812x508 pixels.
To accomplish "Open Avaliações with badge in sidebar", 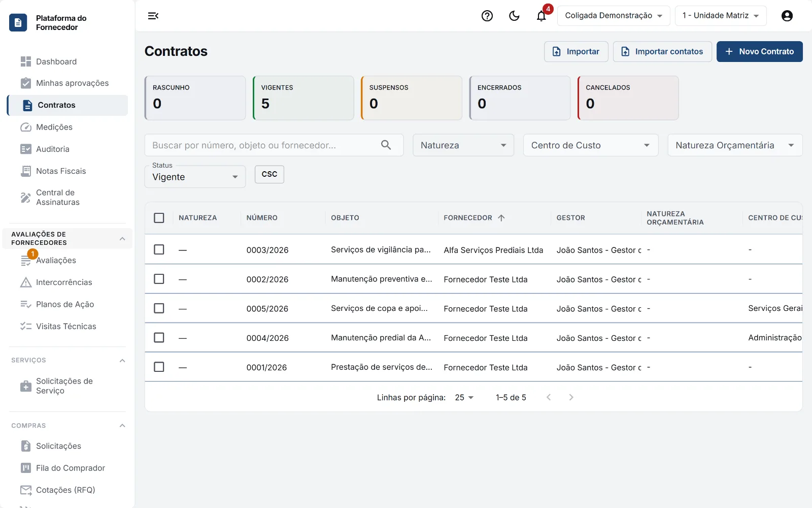I will click(67, 261).
